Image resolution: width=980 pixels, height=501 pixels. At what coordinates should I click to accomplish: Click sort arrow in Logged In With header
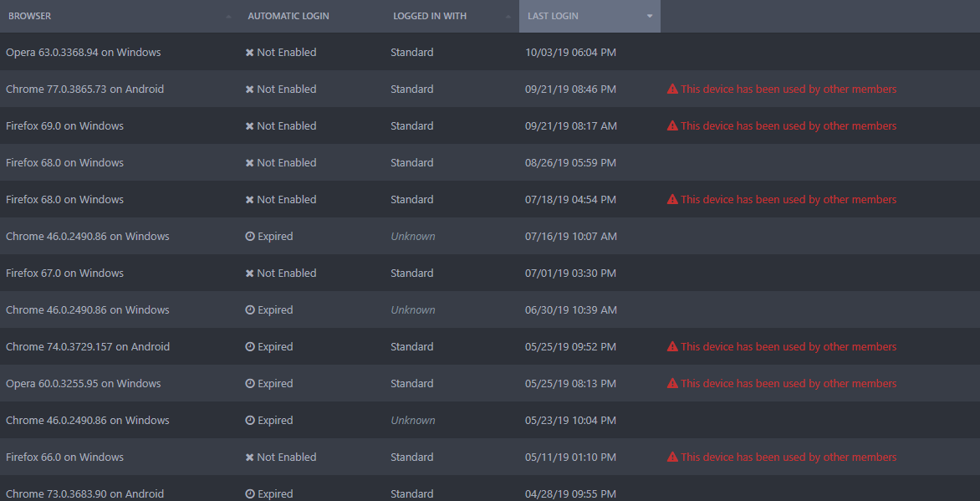pyautogui.click(x=508, y=16)
